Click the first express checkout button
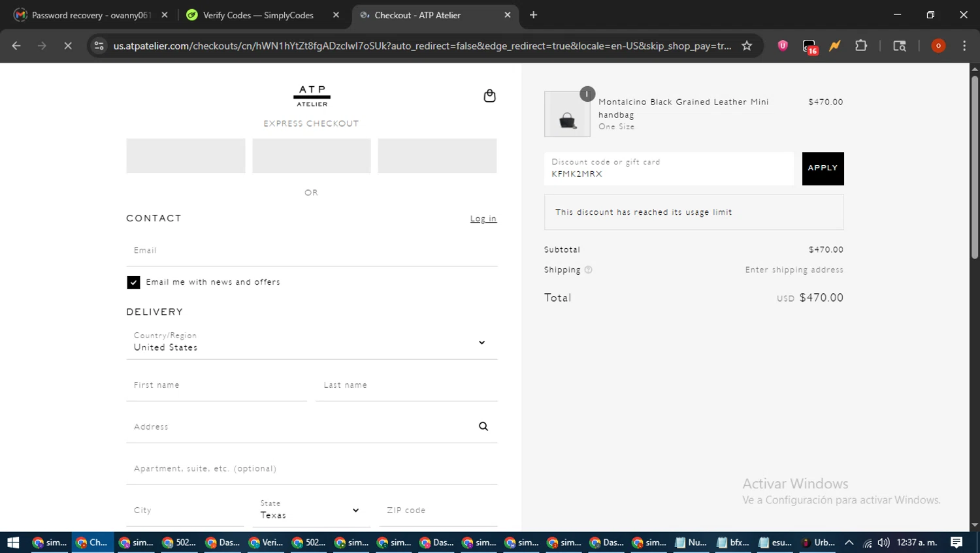Image resolution: width=980 pixels, height=553 pixels. pos(186,155)
